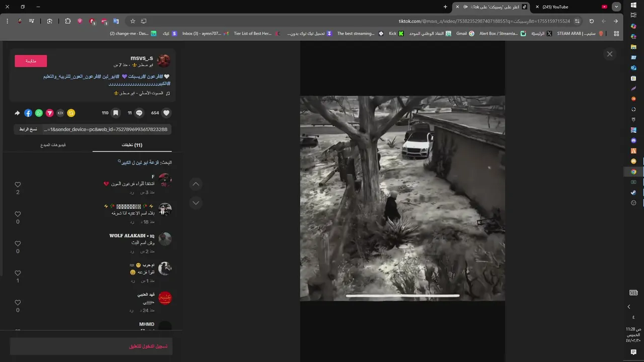Open more share options arrow icon
Screen dimensions: 644x362
(17, 113)
